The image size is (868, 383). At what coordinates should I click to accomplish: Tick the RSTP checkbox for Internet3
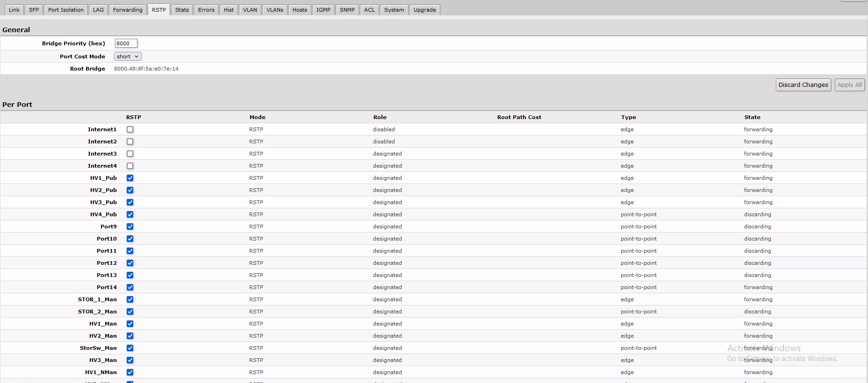(x=130, y=154)
